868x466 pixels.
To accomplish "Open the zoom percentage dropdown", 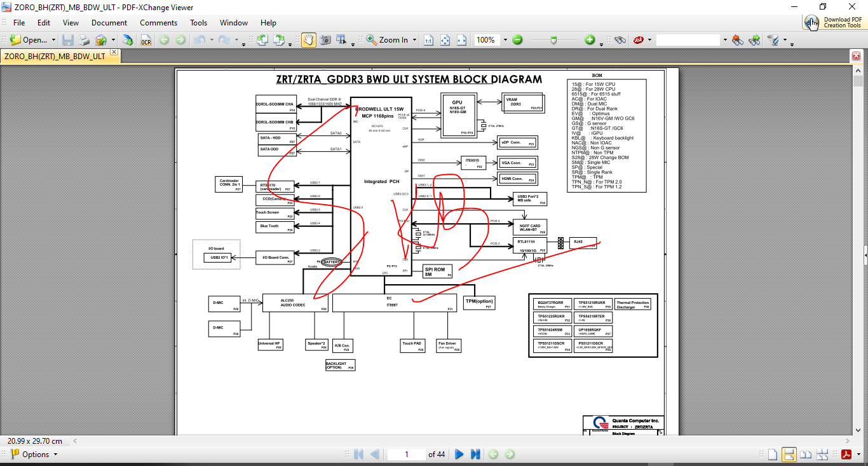I will pyautogui.click(x=505, y=40).
